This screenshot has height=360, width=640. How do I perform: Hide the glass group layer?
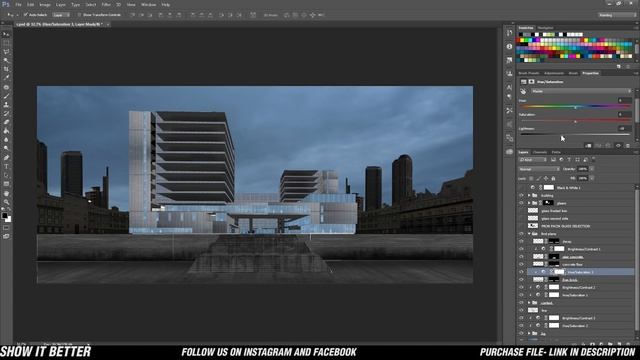(521, 203)
